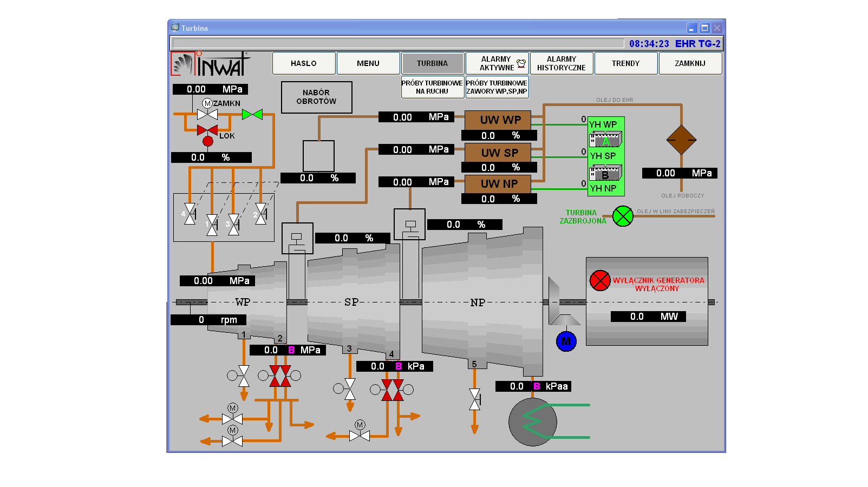Toggle the Turbina Zazbrojona green indicator
Image resolution: width=868 pixels, height=487 pixels.
click(623, 216)
